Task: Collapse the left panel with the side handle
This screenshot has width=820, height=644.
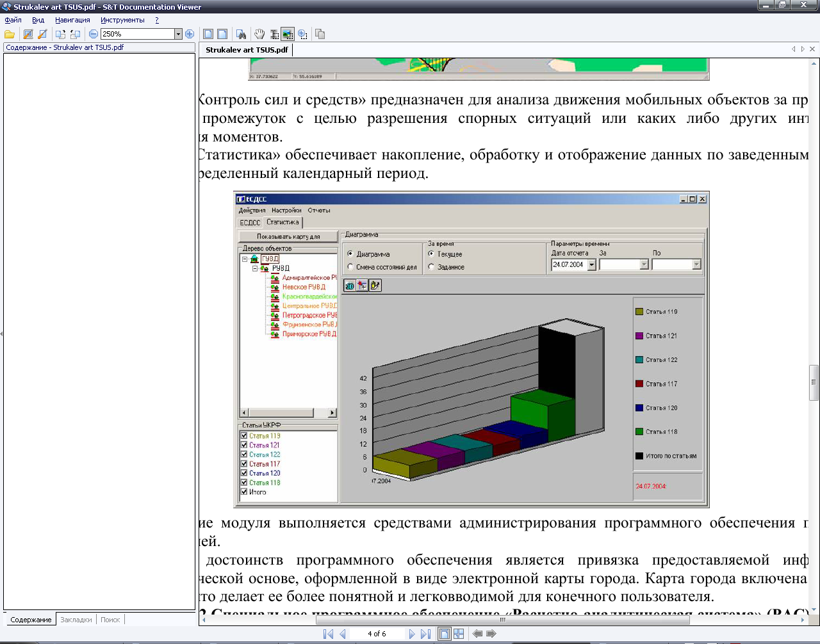Action: (x=1, y=333)
